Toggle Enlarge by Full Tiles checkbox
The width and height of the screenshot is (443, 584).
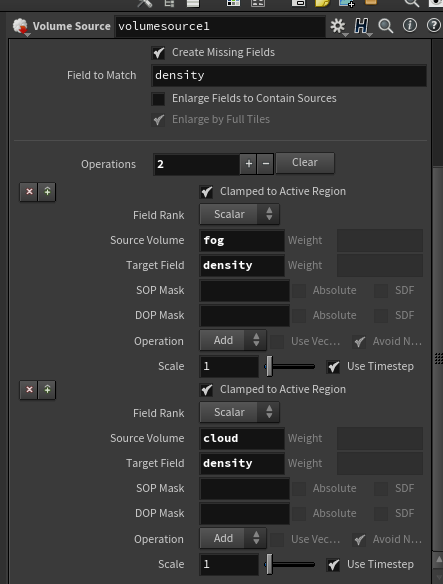click(158, 120)
